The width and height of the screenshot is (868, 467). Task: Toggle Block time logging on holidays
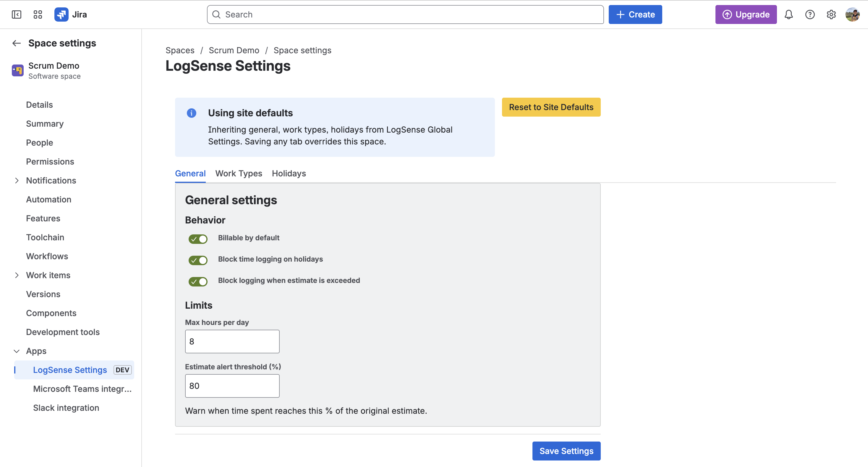tap(198, 260)
